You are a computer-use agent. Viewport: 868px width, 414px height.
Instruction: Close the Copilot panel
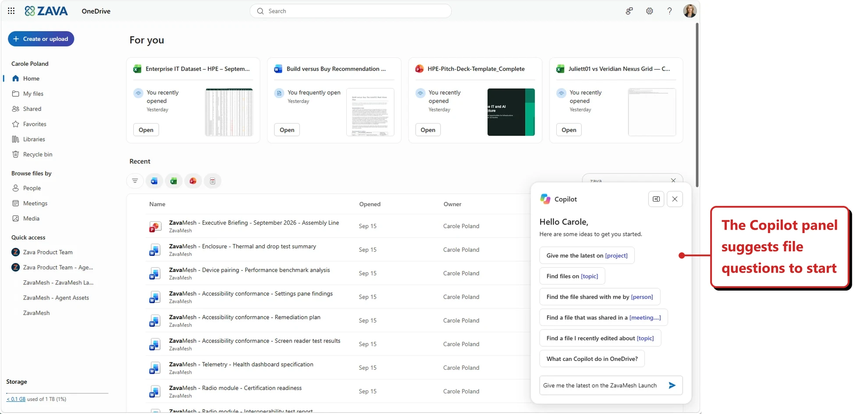tap(675, 199)
